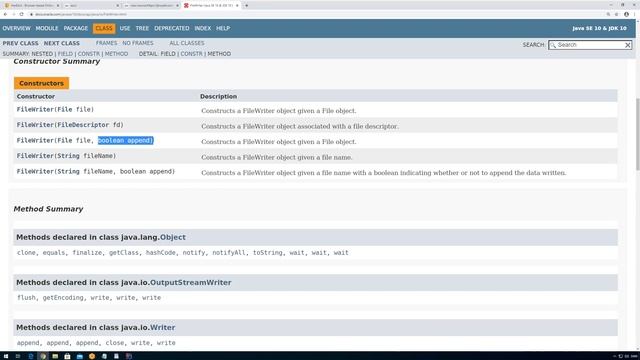Select the Chrome icon in the taskbar
Screen dimensions: 640x360
tap(43, 356)
